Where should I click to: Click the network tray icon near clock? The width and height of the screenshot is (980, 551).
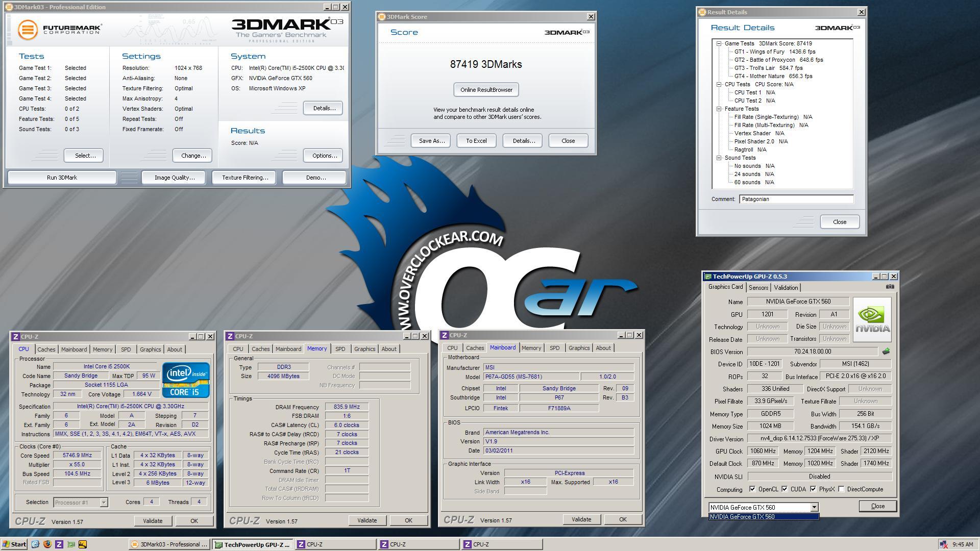[944, 544]
